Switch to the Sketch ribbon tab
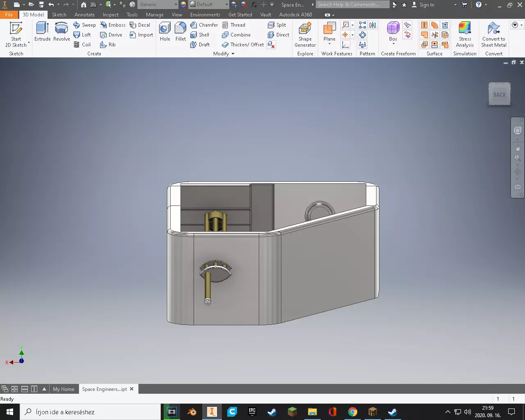Viewport: 525px width, 420px height. coord(59,14)
